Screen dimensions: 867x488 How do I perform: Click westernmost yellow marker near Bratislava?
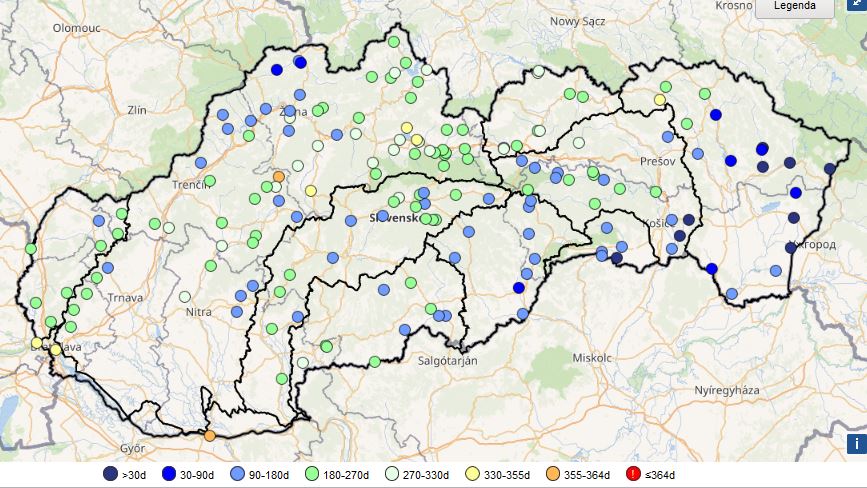click(x=37, y=342)
